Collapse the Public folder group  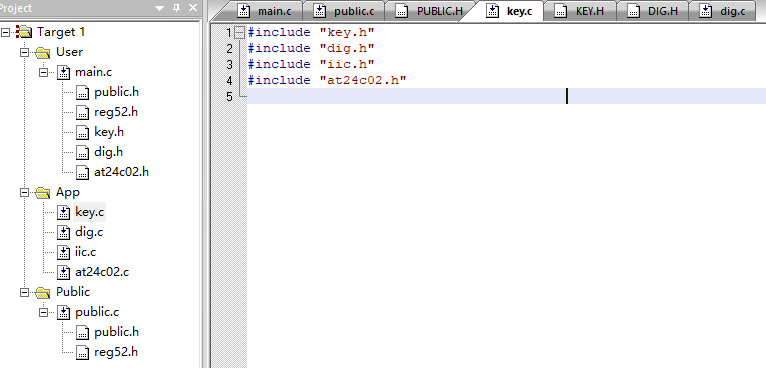coord(24,292)
